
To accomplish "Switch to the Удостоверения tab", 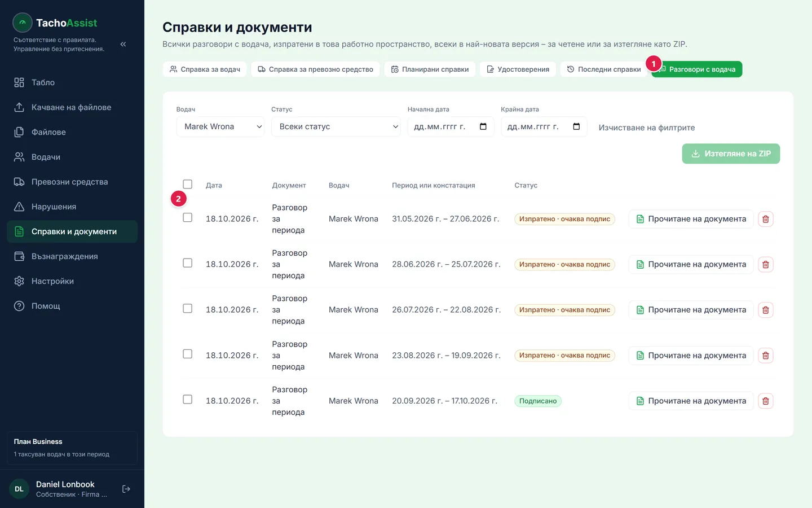I will coord(518,69).
